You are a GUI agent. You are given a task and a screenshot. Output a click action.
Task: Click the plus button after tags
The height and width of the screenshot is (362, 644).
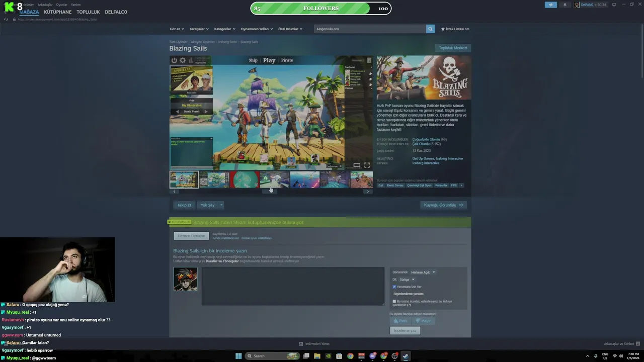461,186
